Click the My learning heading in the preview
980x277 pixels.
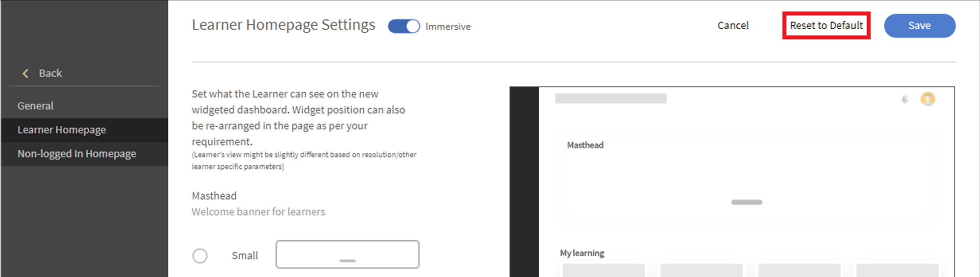[582, 253]
